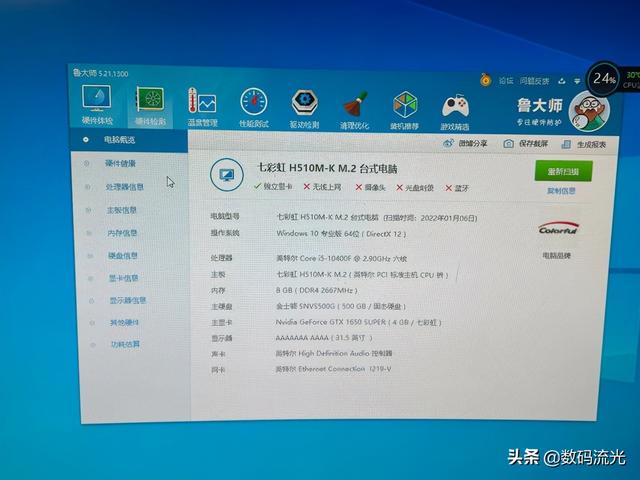Screen dimensions: 640x480
Task: Click the Core i5-10400F processor text
Action: 341,258
